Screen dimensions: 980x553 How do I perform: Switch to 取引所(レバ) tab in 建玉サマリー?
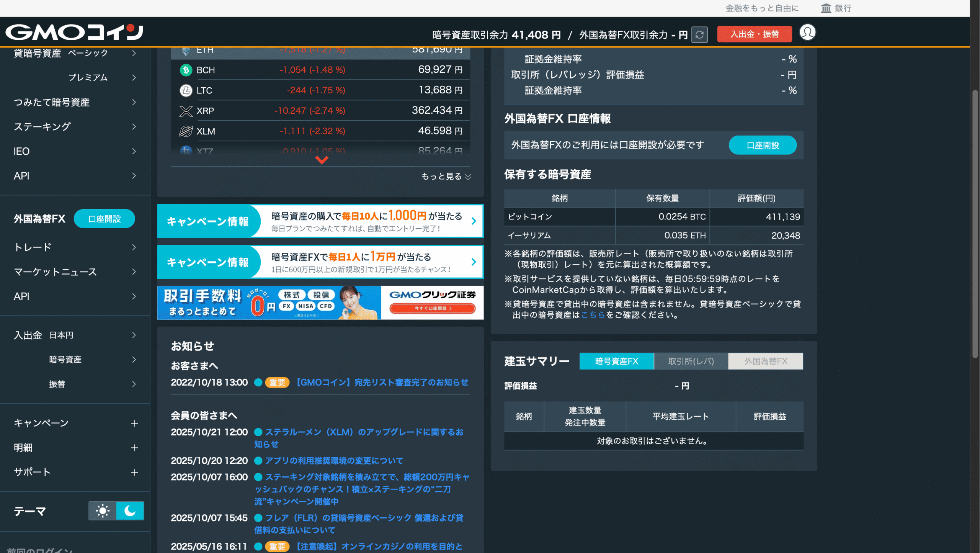(x=691, y=361)
